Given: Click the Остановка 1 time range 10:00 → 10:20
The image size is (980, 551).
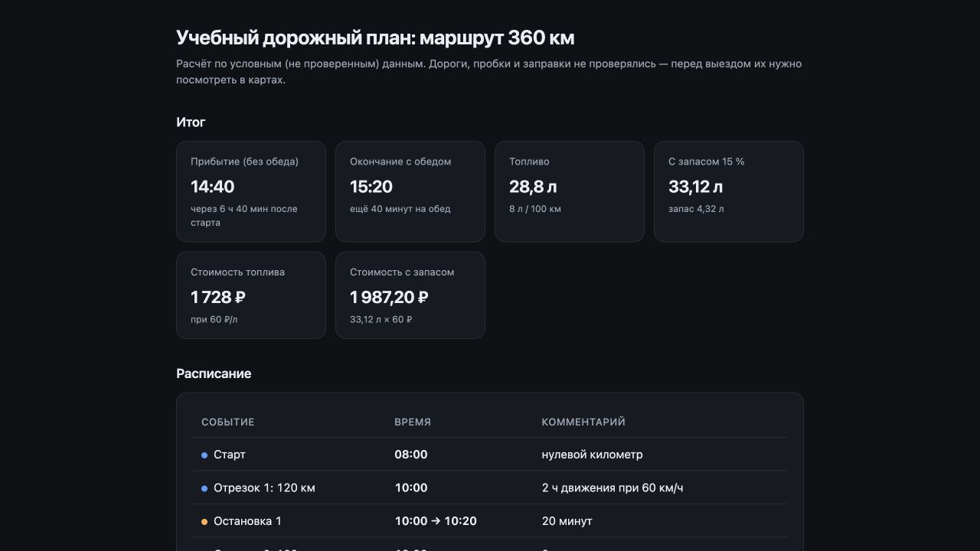Looking at the screenshot, I should point(436,521).
